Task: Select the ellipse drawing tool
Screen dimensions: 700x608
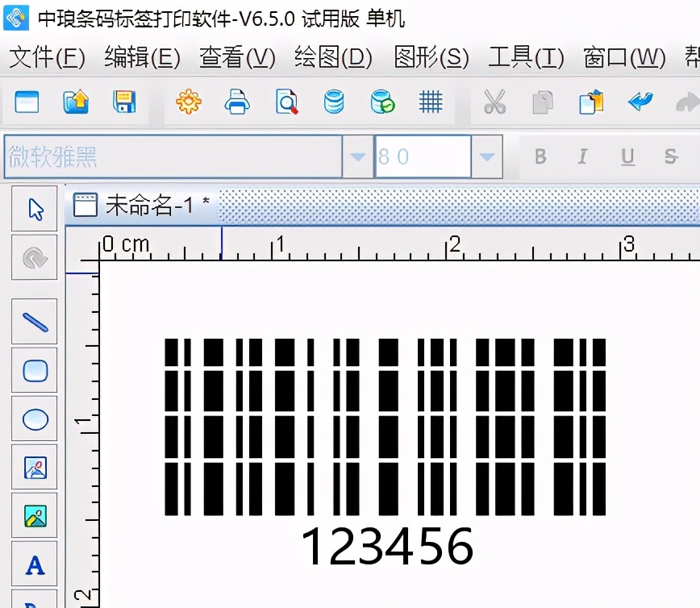Action: (x=35, y=419)
